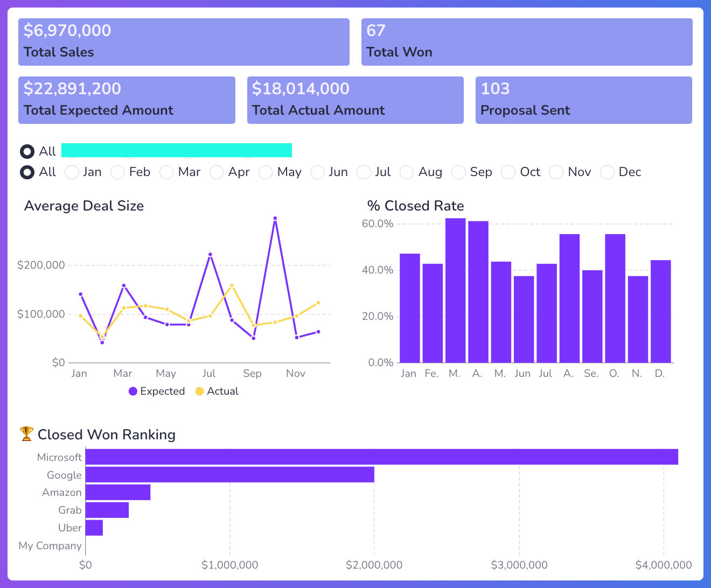Select the D. bar in % Closed Rate
711x588 pixels.
(x=661, y=311)
